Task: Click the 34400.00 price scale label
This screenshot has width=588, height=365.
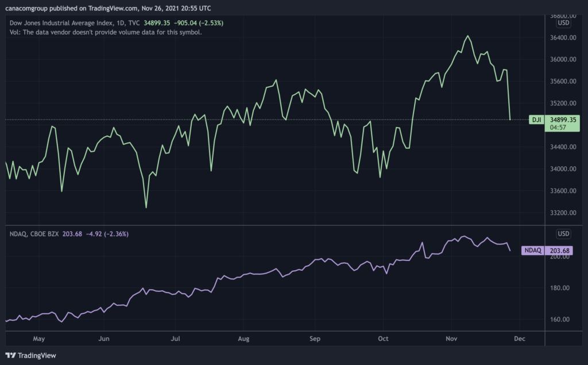Action: coord(563,147)
